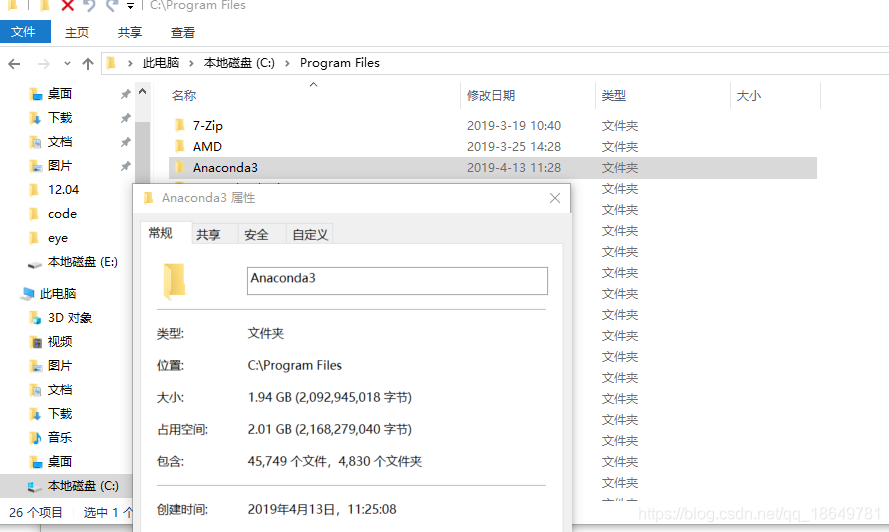Click 此电脑 in the address bar
The height and width of the screenshot is (532, 889).
161,63
